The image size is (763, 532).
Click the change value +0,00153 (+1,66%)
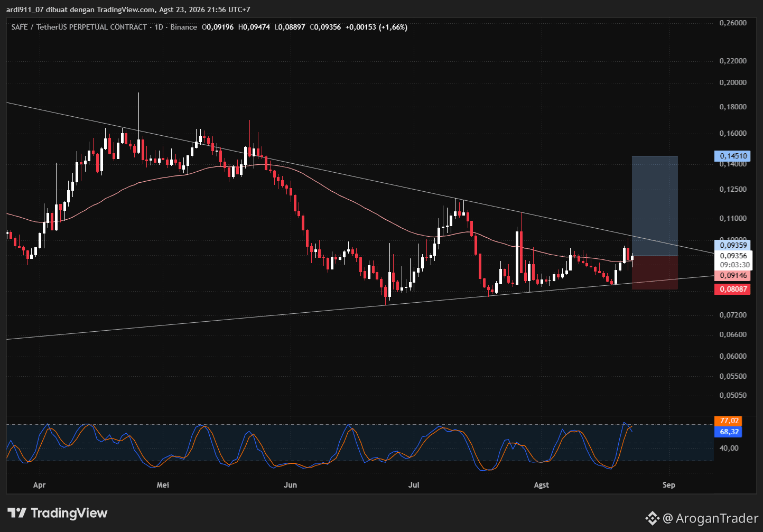(x=376, y=27)
